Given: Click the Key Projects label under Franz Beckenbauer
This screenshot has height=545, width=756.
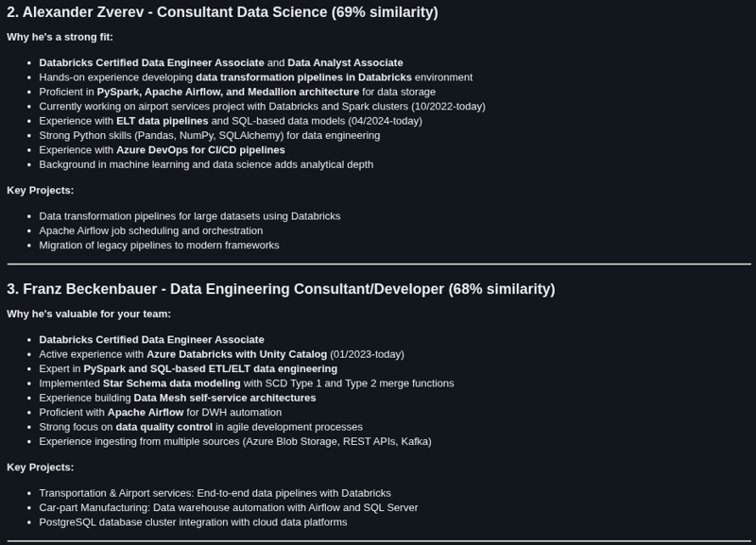Looking at the screenshot, I should [x=40, y=467].
